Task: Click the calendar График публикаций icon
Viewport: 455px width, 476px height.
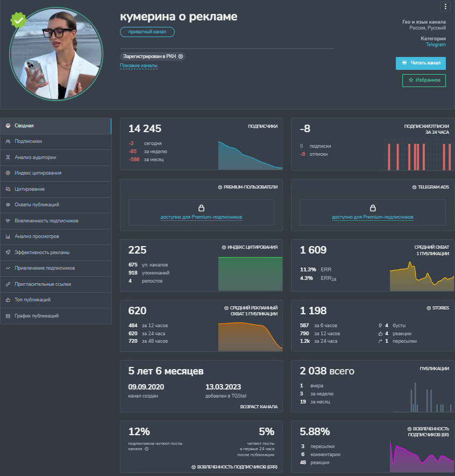Action: tap(8, 316)
